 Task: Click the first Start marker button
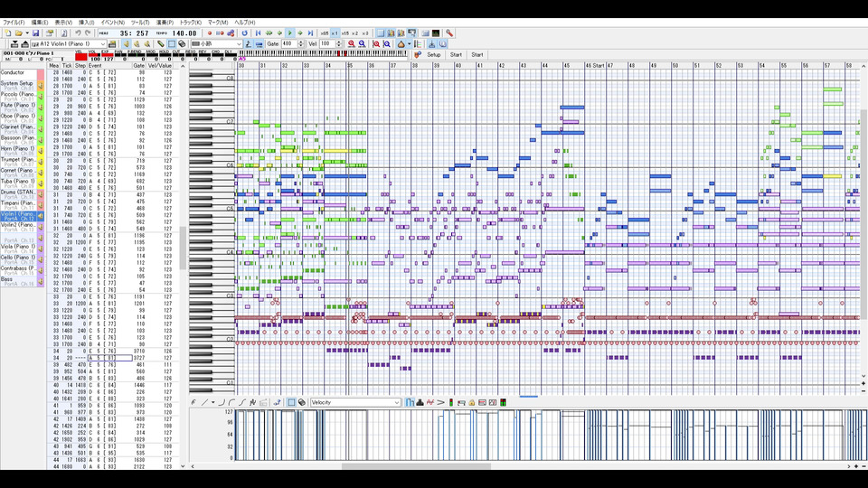point(456,55)
